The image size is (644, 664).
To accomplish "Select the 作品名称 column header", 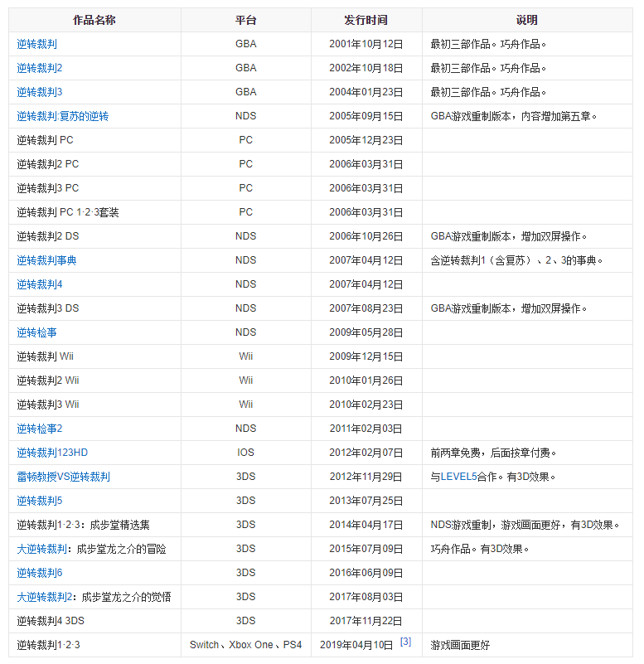I will (94, 20).
